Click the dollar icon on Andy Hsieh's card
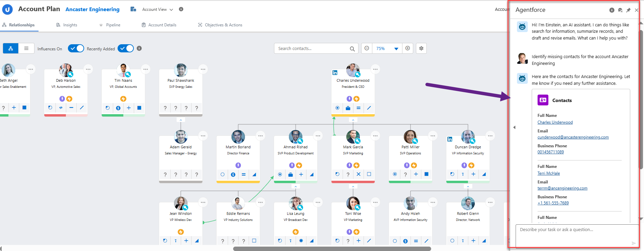Viewport: 644px width, 251px height. tap(405, 241)
